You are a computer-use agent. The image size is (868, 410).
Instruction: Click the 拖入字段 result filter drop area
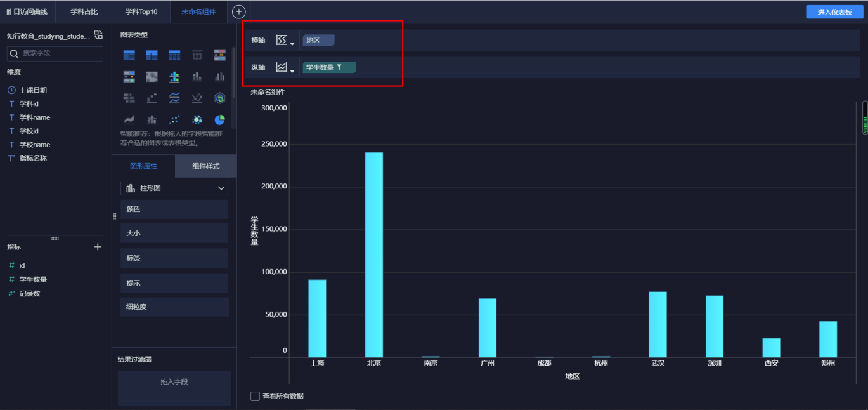tap(174, 388)
